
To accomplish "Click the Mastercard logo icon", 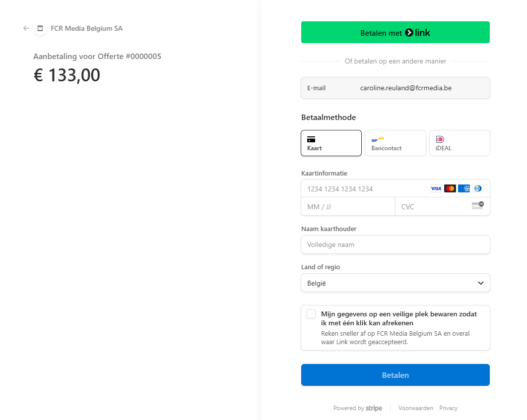I will point(450,189).
